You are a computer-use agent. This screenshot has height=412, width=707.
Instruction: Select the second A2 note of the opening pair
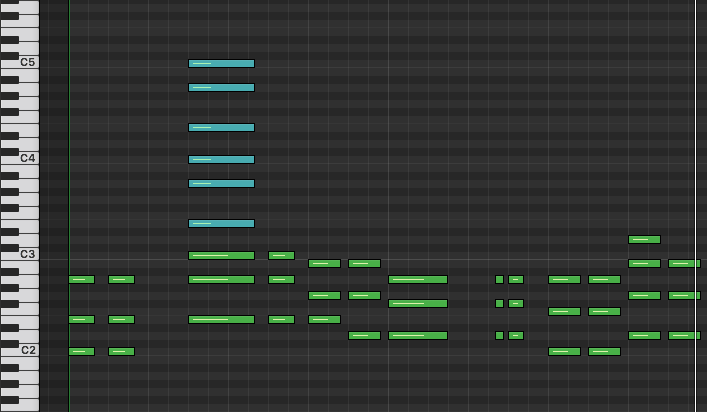[121, 279]
